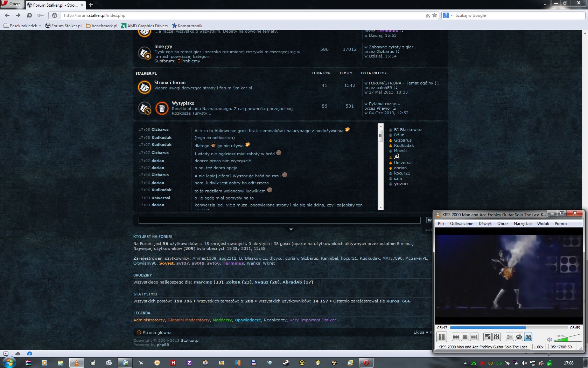Bookmark page with star icon

click(435, 15)
